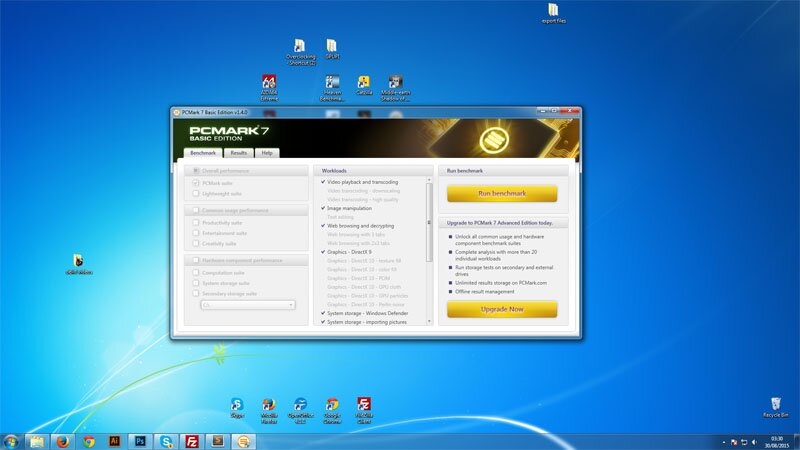Open the Middle-earth Shadow of Mordor shortcut

[x=395, y=88]
